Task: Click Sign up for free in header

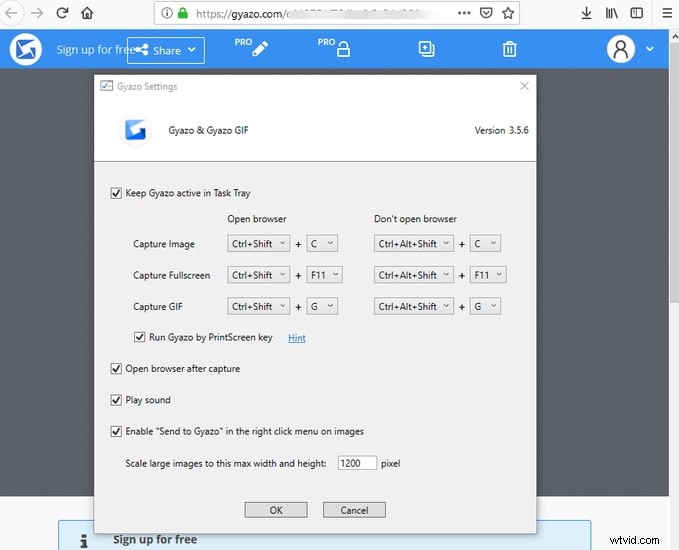Action: (95, 49)
